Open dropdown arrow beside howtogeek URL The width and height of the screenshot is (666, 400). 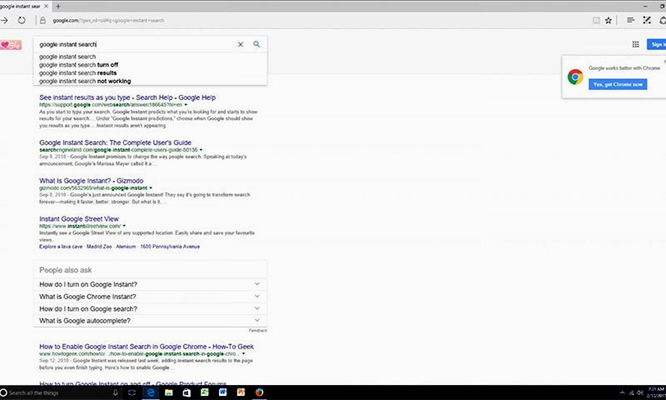point(243,353)
